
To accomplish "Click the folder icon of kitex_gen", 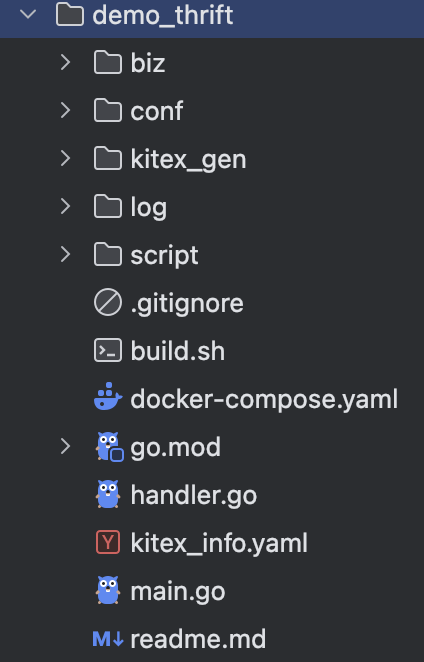I will pos(108,158).
